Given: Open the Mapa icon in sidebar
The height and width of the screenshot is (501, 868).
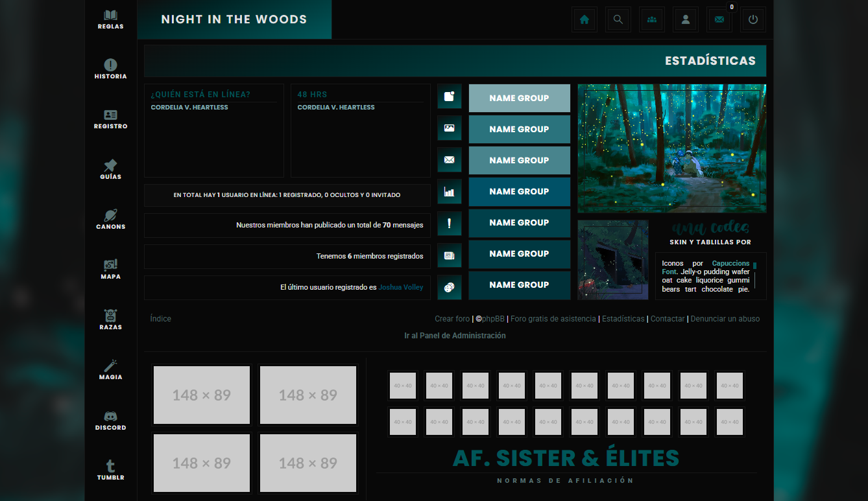Looking at the screenshot, I should coord(110,265).
